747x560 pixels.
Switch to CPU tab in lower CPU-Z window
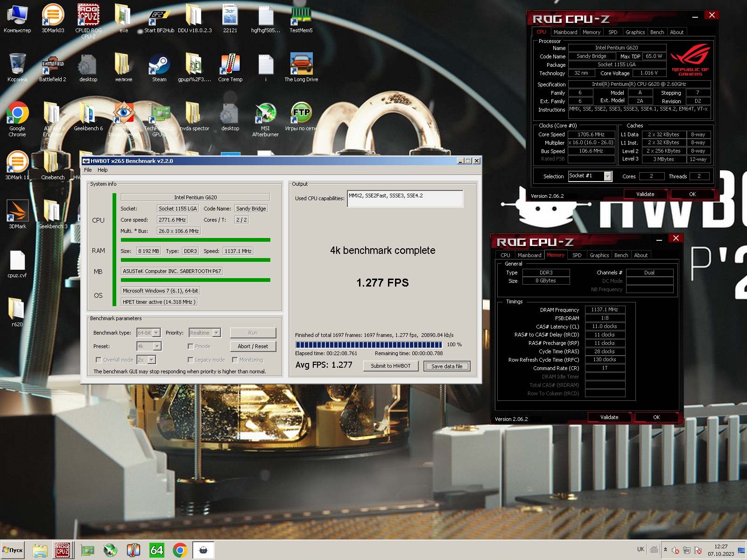[505, 255]
